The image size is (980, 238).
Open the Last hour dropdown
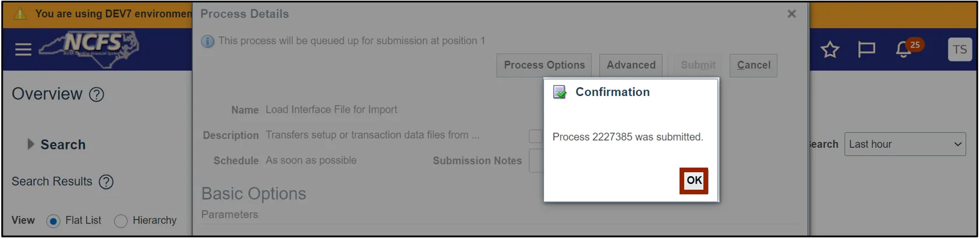904,144
